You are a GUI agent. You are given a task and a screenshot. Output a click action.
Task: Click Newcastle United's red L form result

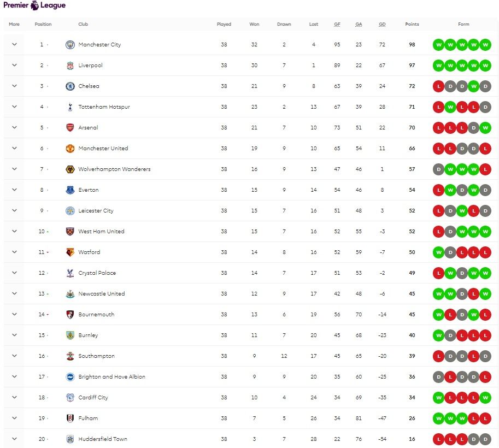[x=473, y=294]
